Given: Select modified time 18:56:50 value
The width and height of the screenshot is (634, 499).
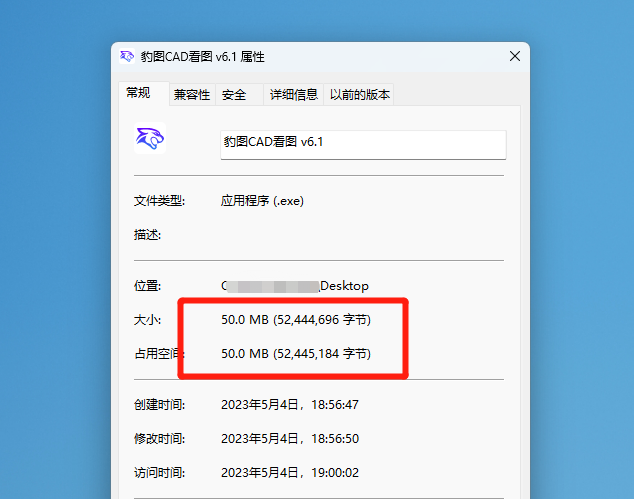Looking at the screenshot, I should (290, 438).
